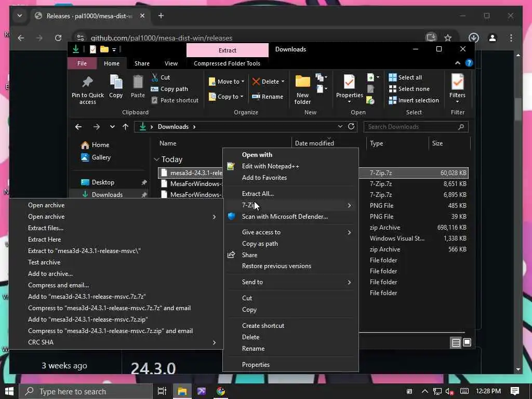Screen dimensions: 532x399
Task: Open Windows Start menu
Action: (9, 391)
